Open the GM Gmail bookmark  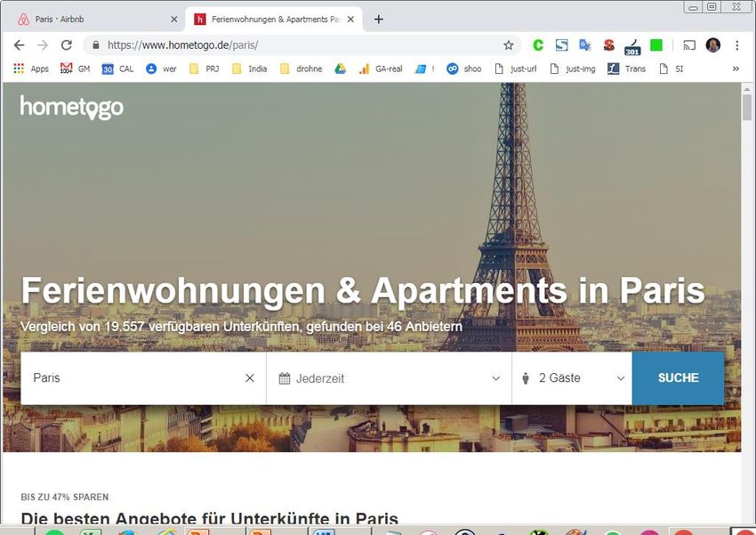[76, 69]
